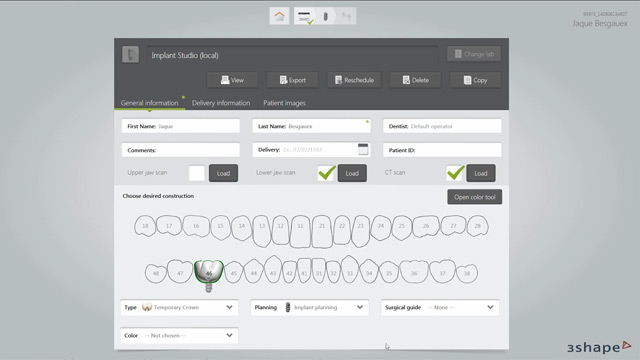
Task: Toggle the CT scan checkbox
Action: tap(455, 173)
